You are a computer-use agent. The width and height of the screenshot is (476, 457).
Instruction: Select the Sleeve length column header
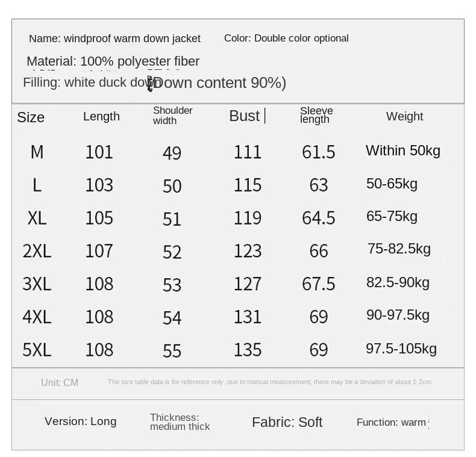click(316, 115)
